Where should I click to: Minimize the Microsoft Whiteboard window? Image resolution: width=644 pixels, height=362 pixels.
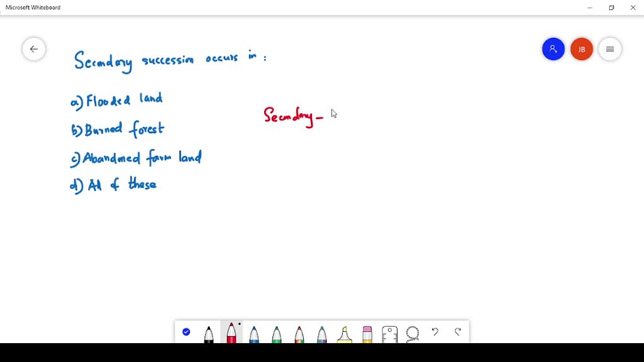pos(590,8)
